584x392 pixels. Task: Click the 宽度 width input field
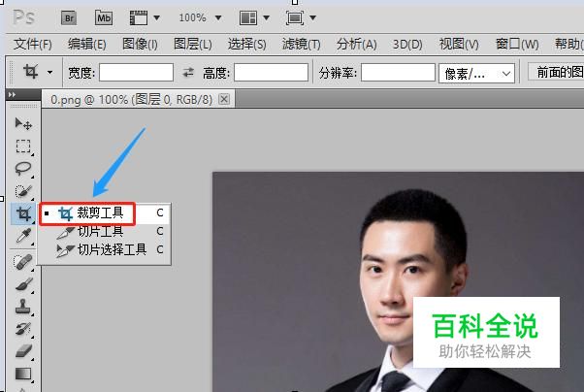coord(137,73)
